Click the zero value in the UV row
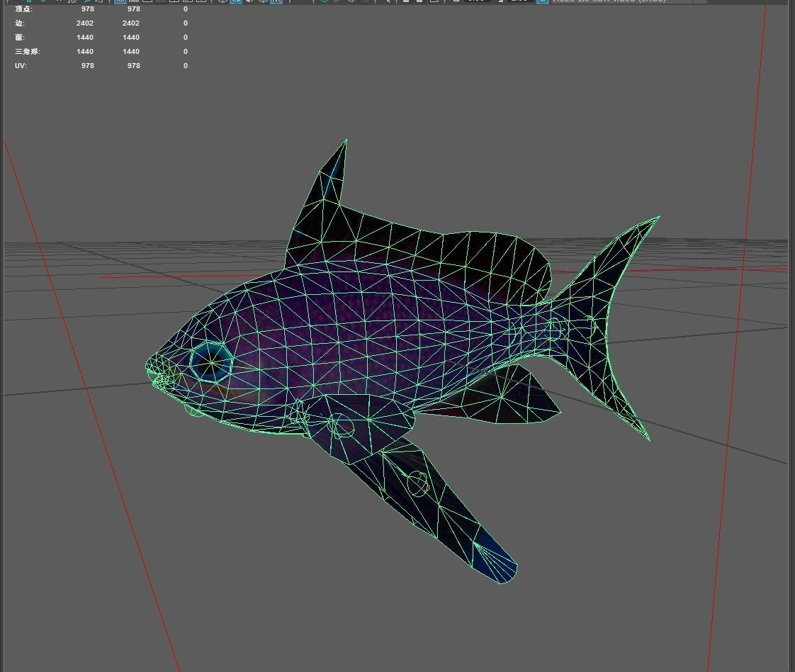The width and height of the screenshot is (795, 672). (185, 66)
